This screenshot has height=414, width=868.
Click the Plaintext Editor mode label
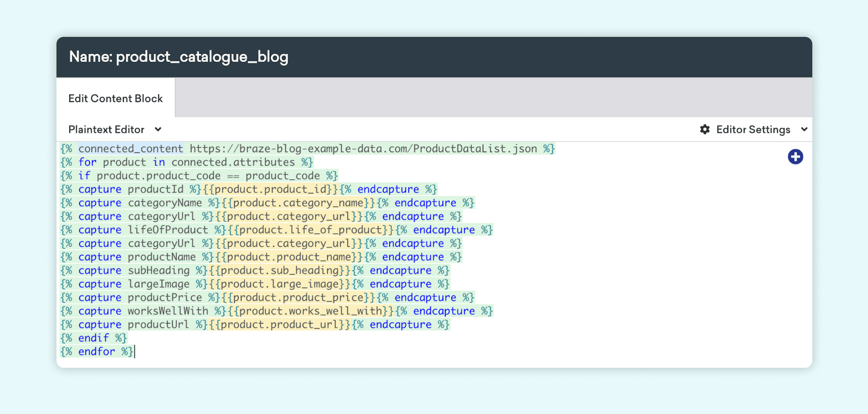(x=106, y=129)
